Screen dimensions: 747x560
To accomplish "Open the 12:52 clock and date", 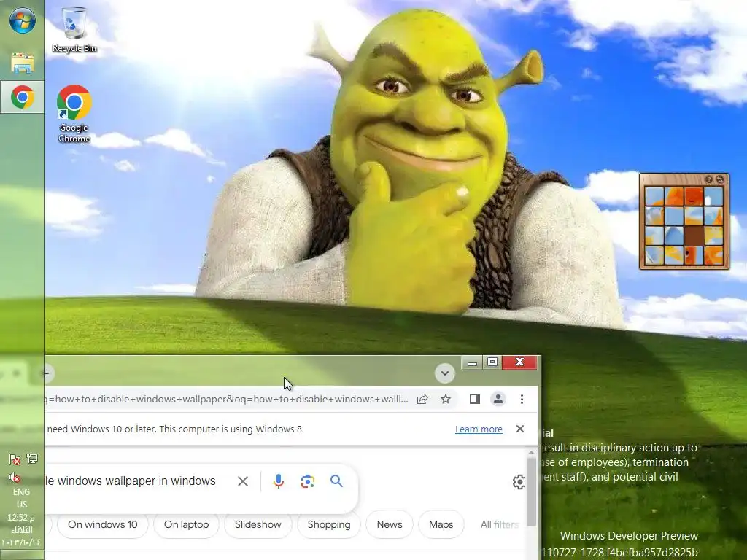I will tap(21, 529).
